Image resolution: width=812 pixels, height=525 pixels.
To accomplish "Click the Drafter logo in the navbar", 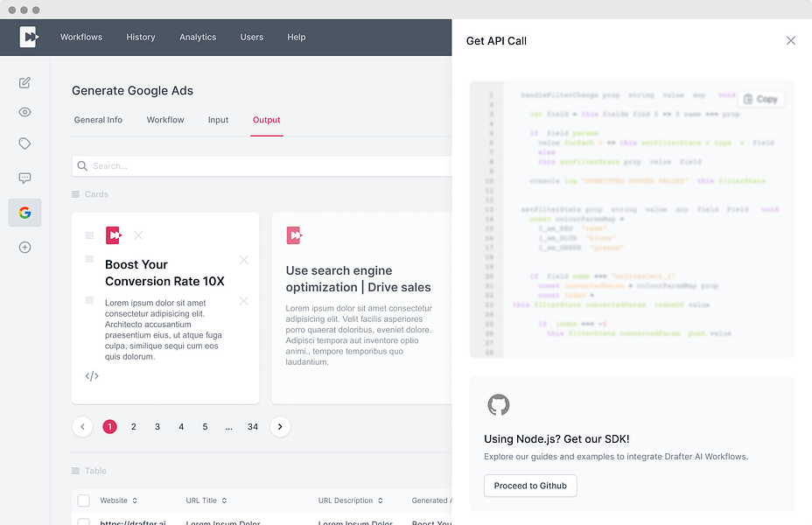I will [29, 37].
